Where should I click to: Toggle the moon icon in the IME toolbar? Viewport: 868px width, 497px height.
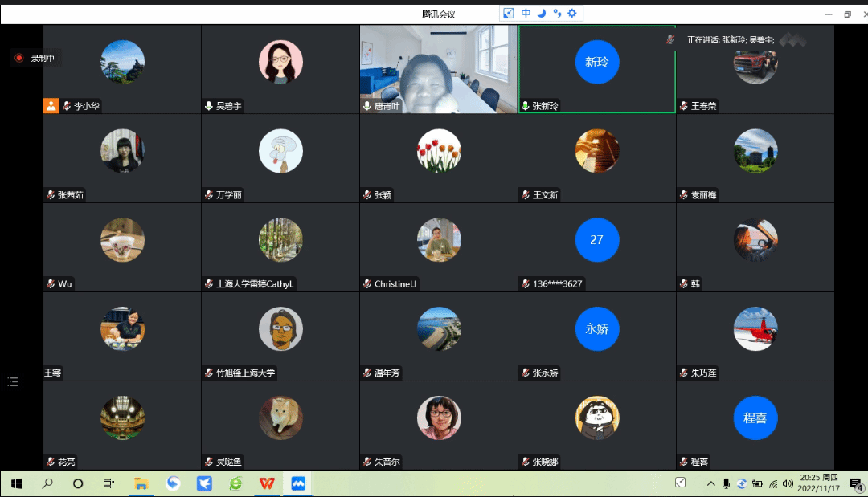(x=542, y=13)
